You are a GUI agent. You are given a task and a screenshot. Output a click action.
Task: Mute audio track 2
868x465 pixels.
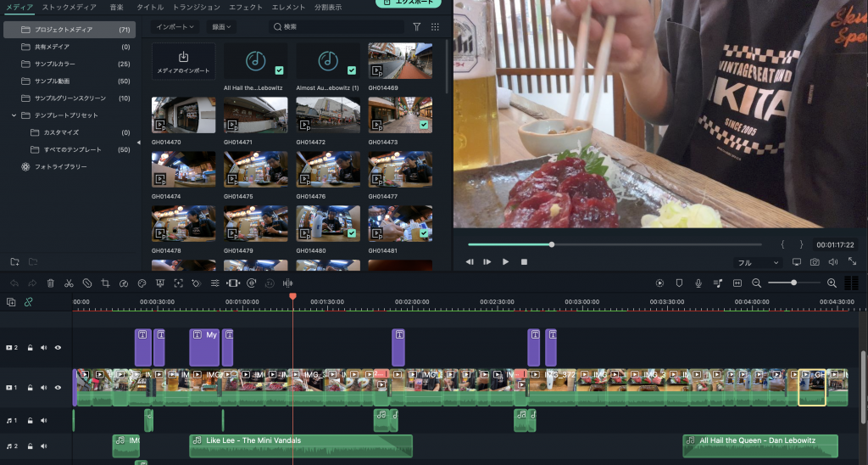coord(44,446)
